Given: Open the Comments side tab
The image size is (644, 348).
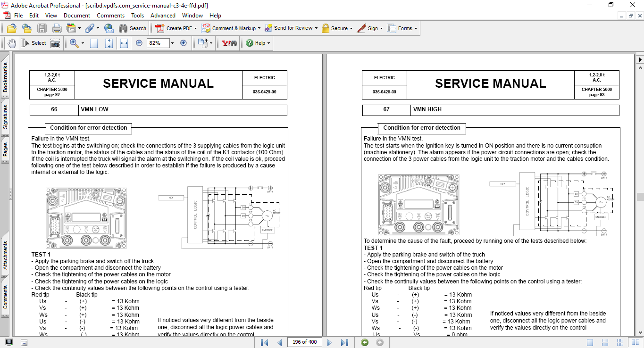Looking at the screenshot, I should pyautogui.click(x=5, y=297).
